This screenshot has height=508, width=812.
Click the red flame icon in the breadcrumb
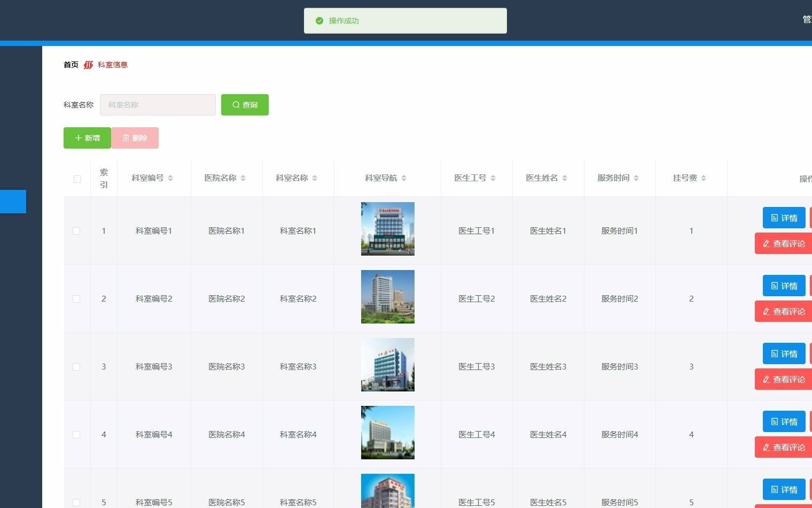click(88, 64)
